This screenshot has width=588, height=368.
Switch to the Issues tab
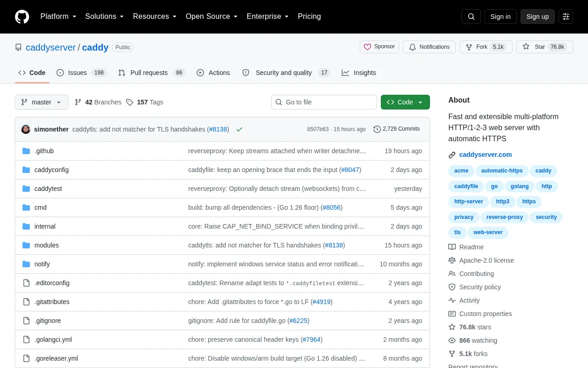[81, 73]
